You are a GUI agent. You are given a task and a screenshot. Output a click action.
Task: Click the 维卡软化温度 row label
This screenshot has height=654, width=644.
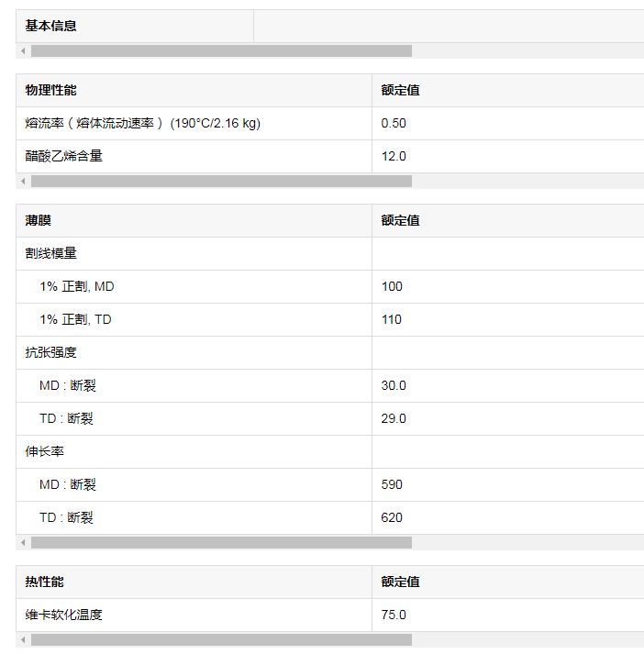pyautogui.click(x=64, y=615)
